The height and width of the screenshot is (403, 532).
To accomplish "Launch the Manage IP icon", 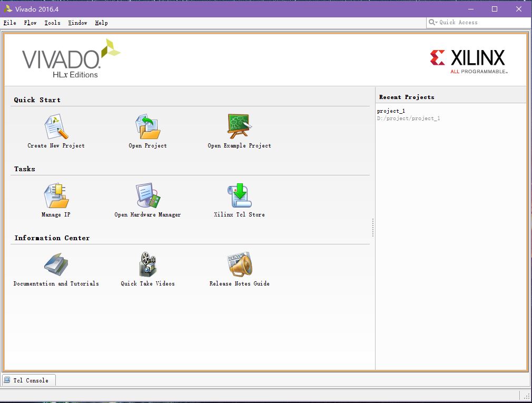I will coord(56,196).
